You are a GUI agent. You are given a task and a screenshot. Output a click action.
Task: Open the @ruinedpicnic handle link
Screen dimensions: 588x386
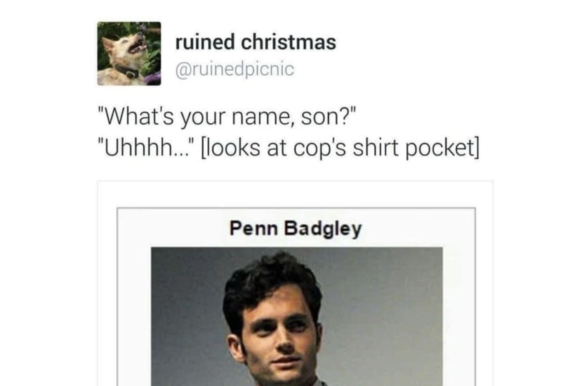(x=235, y=69)
